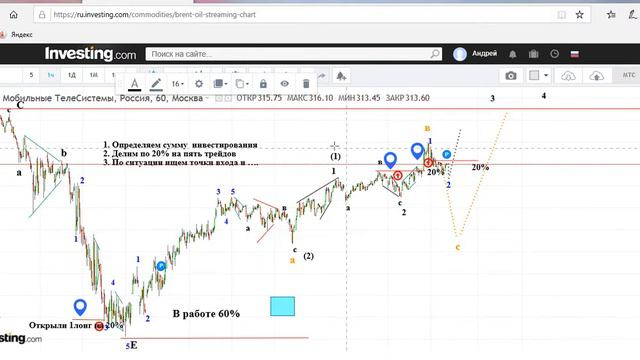Image resolution: width=640 pixels, height=360 pixels.
Task: Select the 'В работе 60%' text label
Action: 206,313
